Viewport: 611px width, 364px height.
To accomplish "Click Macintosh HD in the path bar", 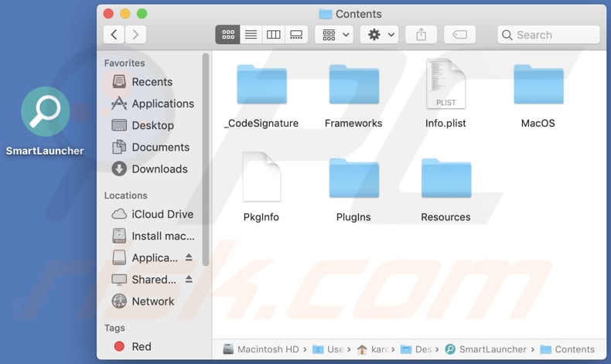I will pyautogui.click(x=261, y=349).
